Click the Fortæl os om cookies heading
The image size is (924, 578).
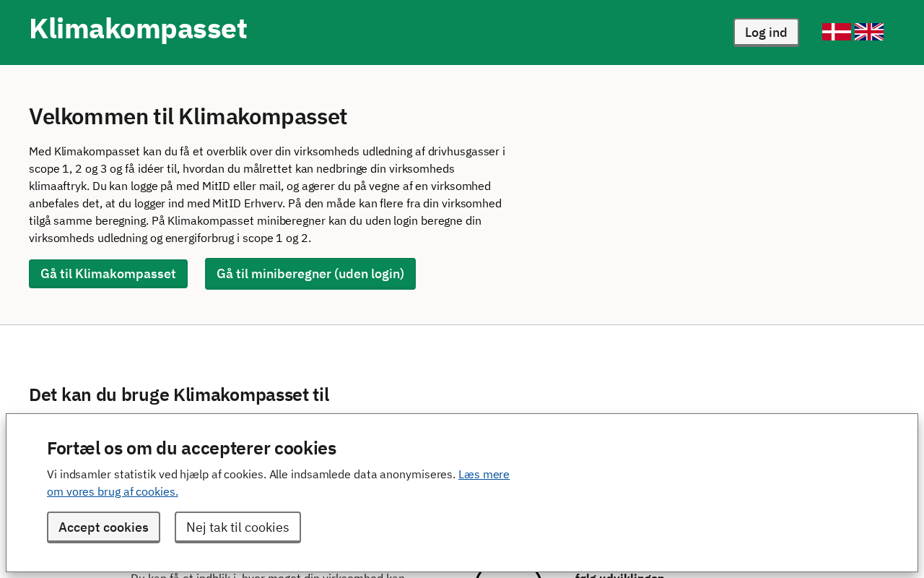[x=191, y=448]
